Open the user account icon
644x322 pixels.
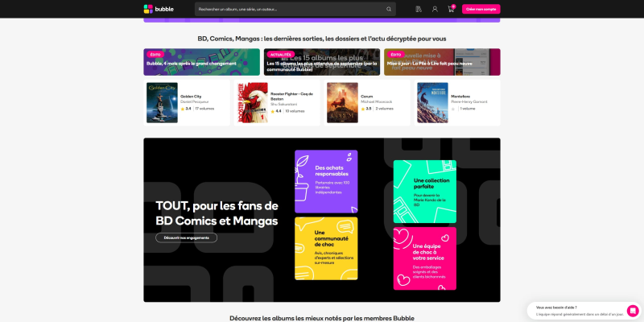click(435, 9)
